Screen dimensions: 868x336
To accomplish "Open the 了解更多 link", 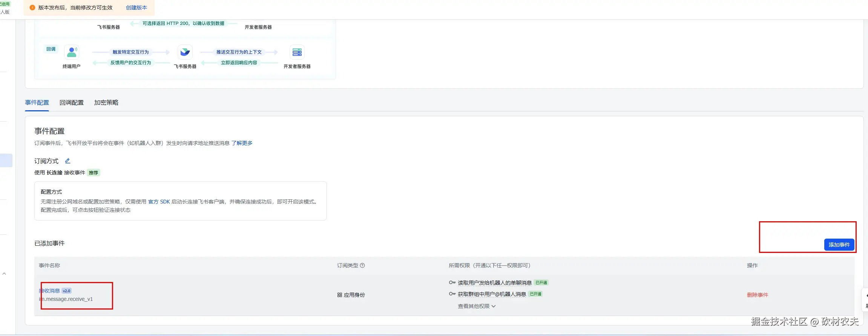I will [x=242, y=143].
